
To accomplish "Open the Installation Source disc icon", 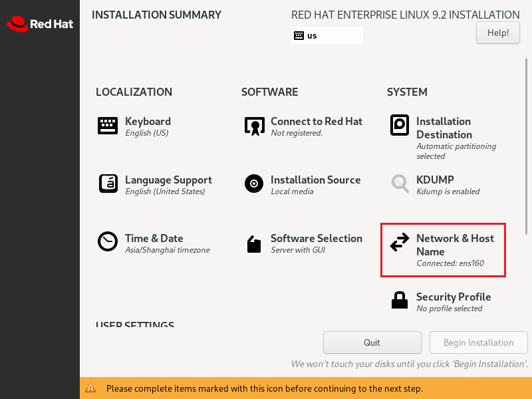I will coord(254,184).
